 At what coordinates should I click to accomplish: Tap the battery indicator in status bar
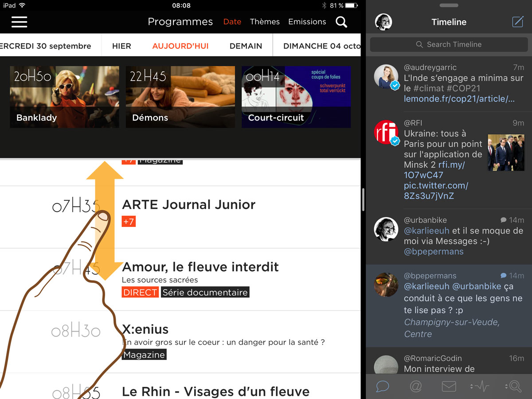coord(351,5)
